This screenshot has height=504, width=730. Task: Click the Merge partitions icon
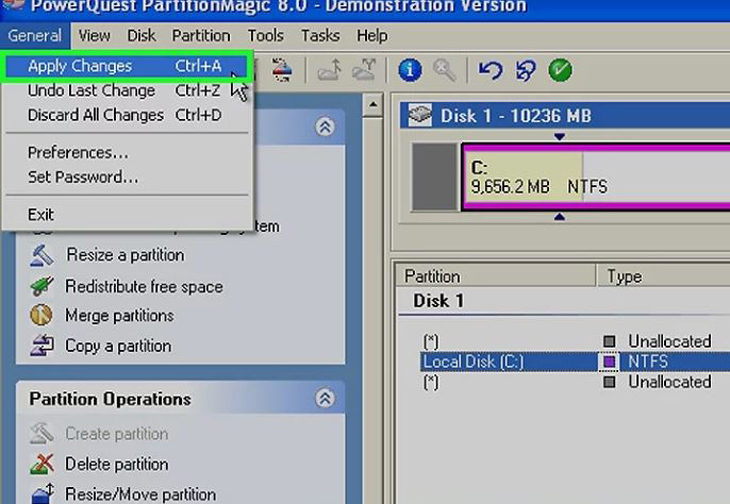tap(41, 315)
